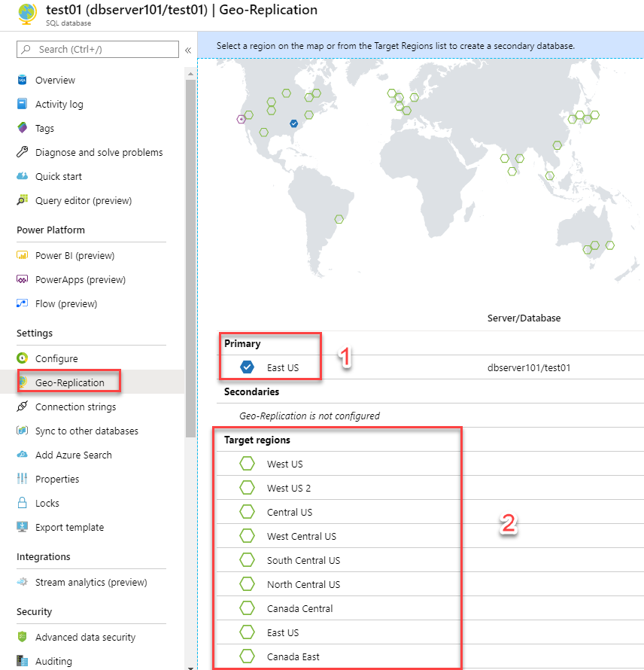Click the West US hexagon icon in list
Viewport: 644px width, 670px height.
pyautogui.click(x=247, y=464)
